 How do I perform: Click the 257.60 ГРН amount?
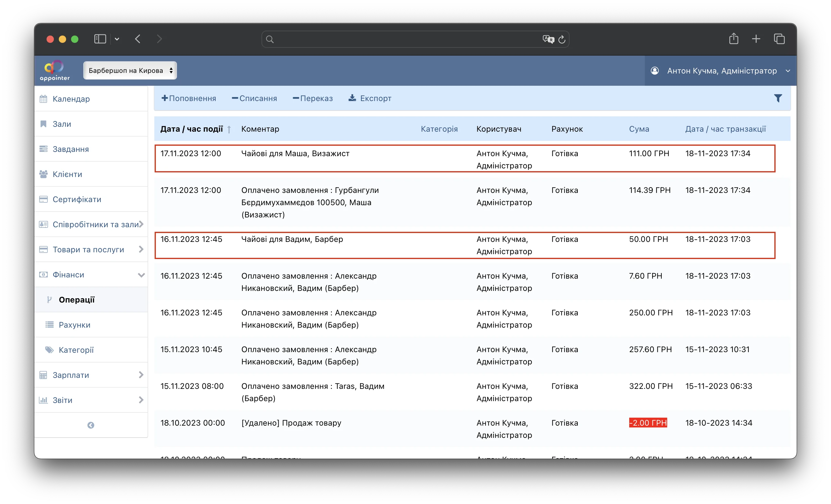pos(650,349)
